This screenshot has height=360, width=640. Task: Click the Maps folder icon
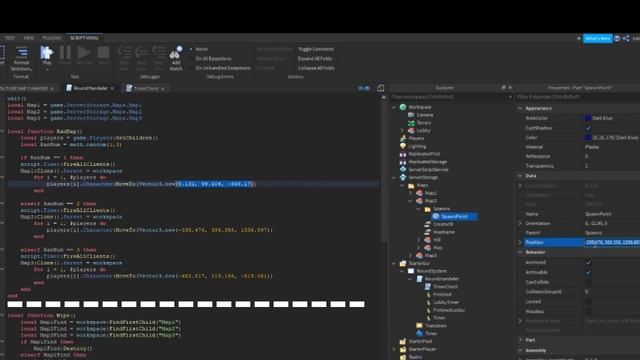pos(411,185)
